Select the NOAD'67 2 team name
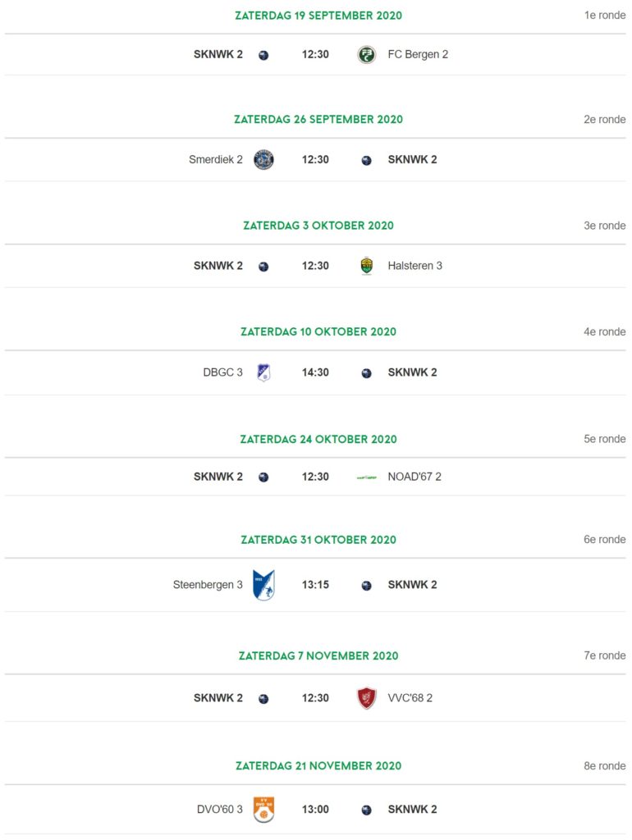Viewport: 632px width, 840px height. [x=414, y=477]
